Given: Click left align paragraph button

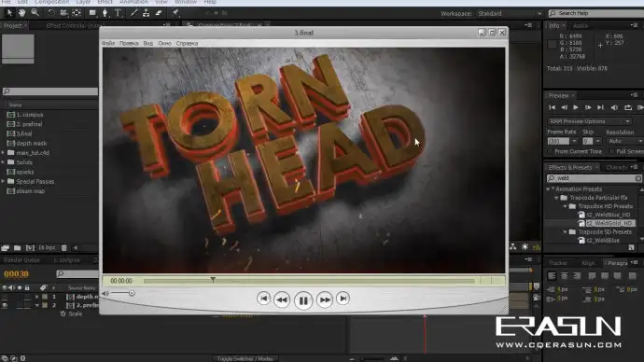Looking at the screenshot, I should (552, 276).
